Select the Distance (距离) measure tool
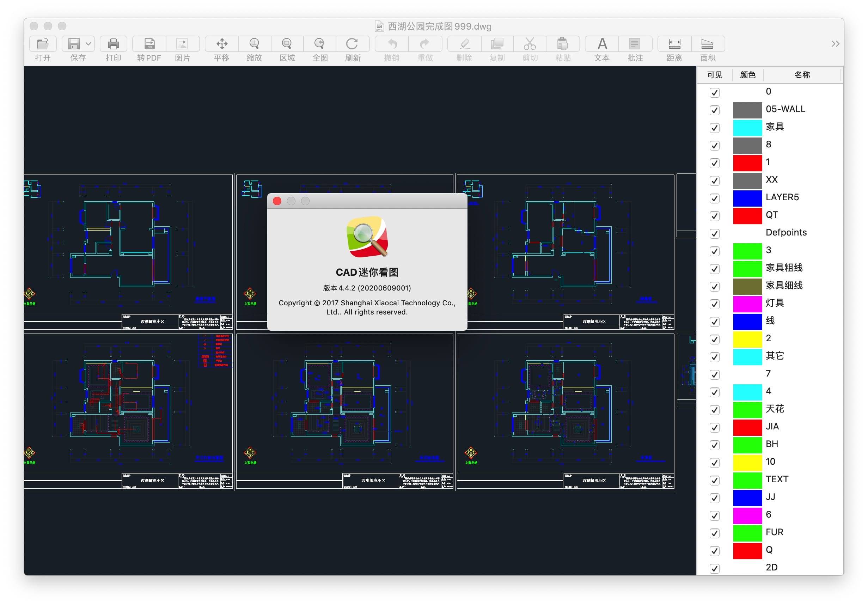Screen dimensions: 868x605 (x=674, y=44)
